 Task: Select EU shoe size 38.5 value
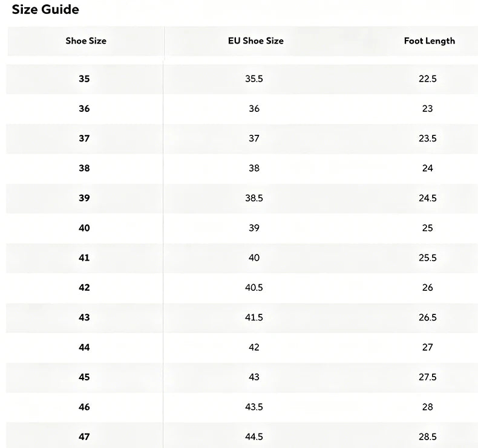pos(254,198)
